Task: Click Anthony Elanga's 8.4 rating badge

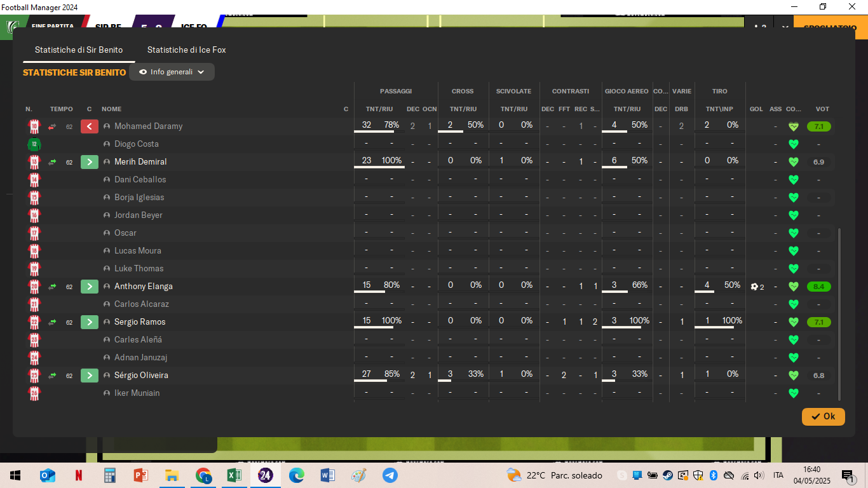Action: point(819,287)
